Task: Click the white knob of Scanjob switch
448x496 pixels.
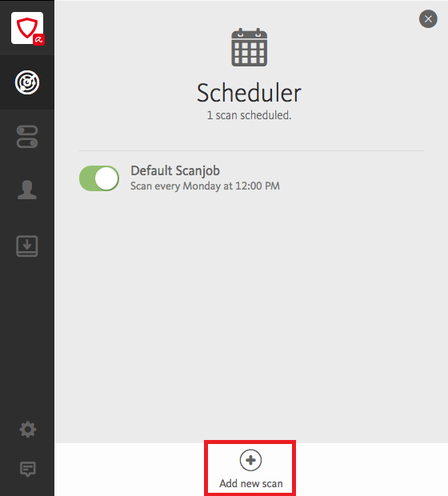Action: pyautogui.click(x=106, y=178)
